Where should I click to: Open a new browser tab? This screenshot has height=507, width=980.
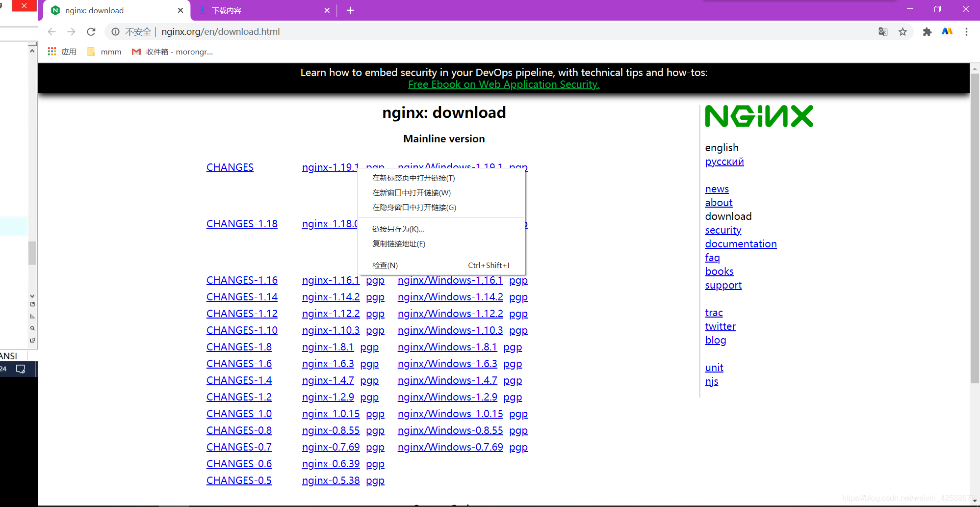350,10
